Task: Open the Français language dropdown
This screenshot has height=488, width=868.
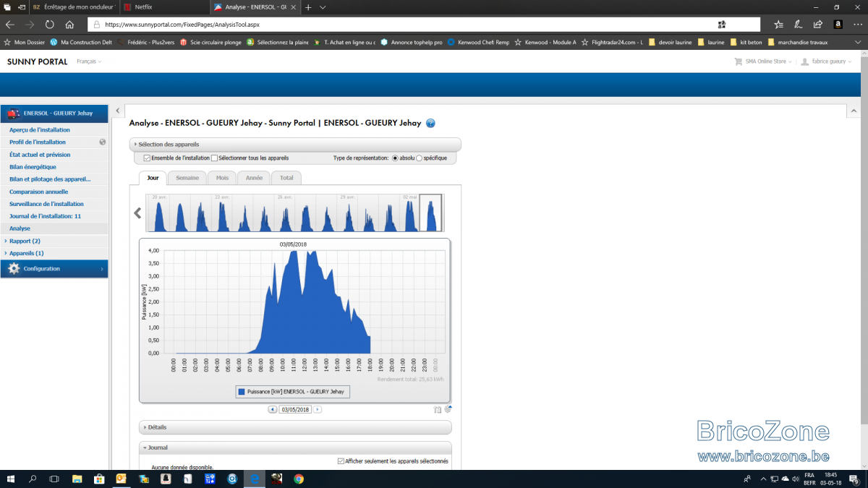Action: coord(89,61)
